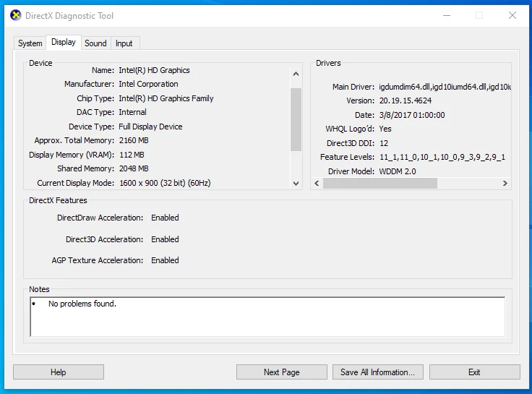Click the DirectX Diagnostic Tool title icon

coord(16,15)
